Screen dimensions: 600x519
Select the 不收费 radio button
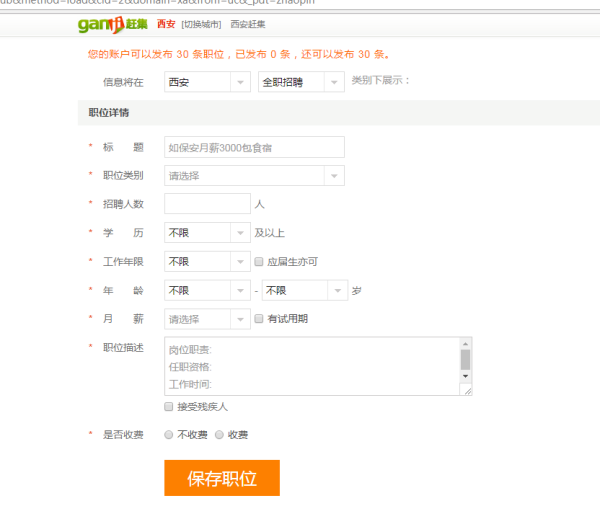tap(169, 435)
